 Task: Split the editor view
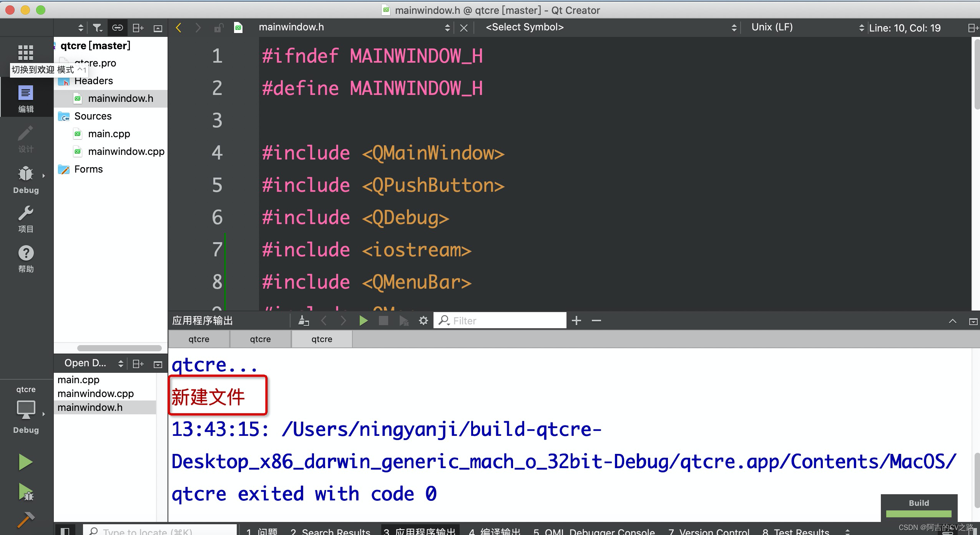point(973,28)
